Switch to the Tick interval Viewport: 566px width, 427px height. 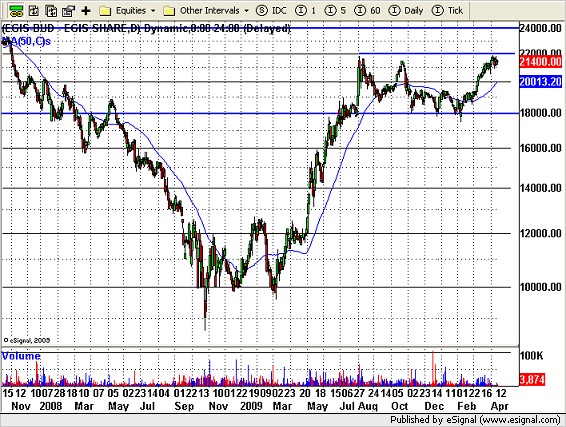[x=447, y=11]
